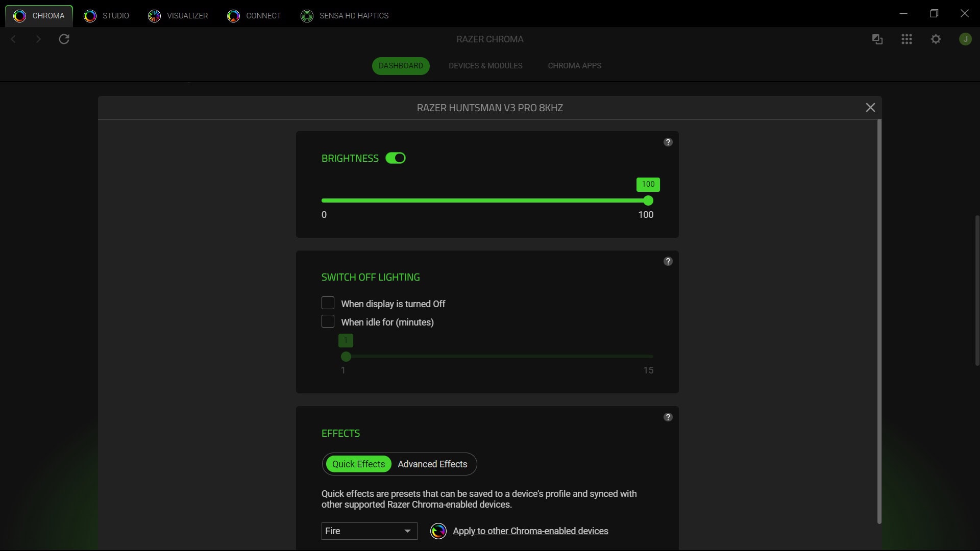980x551 pixels.
Task: Open the apps grid in the top bar
Action: [906, 39]
